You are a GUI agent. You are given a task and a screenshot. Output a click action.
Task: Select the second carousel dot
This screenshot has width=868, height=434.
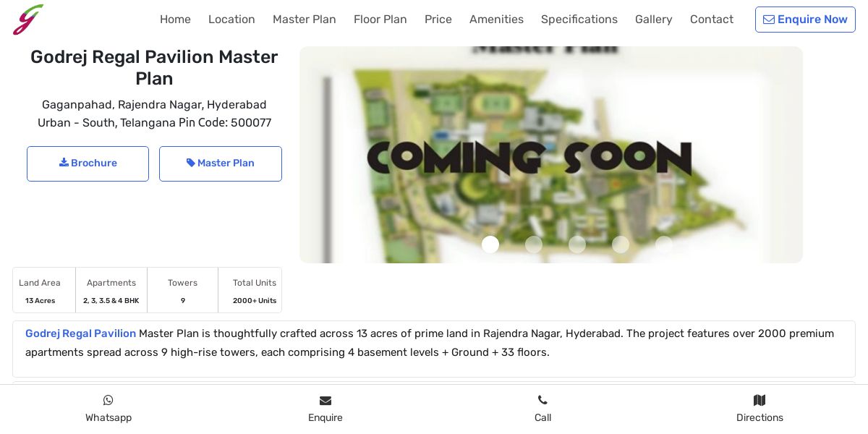(x=534, y=244)
